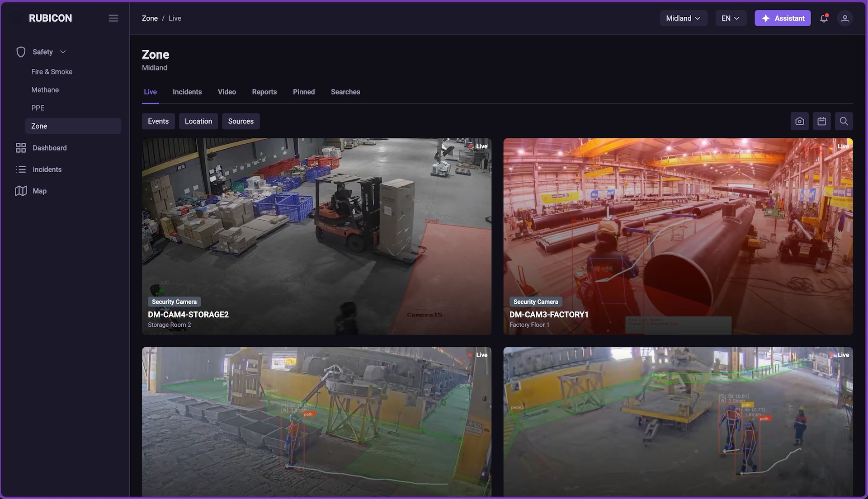Viewport: 868px width, 499px height.
Task: Click the sparkle icon in Assistant button
Action: click(766, 18)
